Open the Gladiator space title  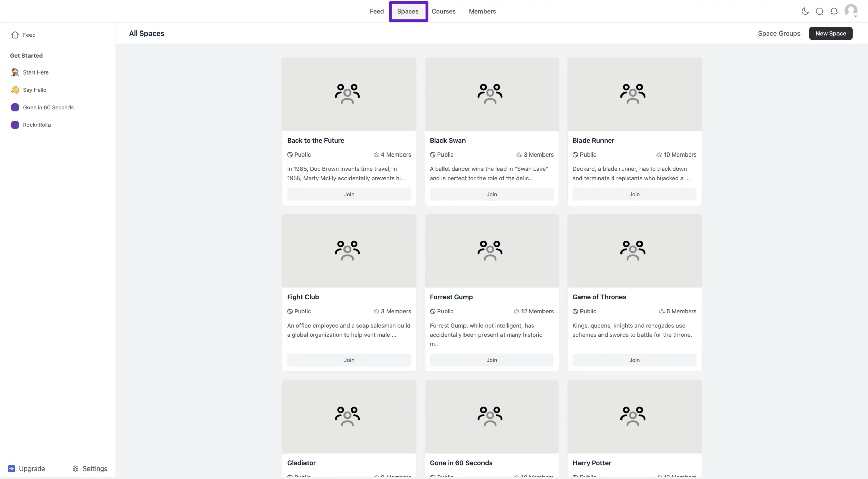[x=301, y=463]
